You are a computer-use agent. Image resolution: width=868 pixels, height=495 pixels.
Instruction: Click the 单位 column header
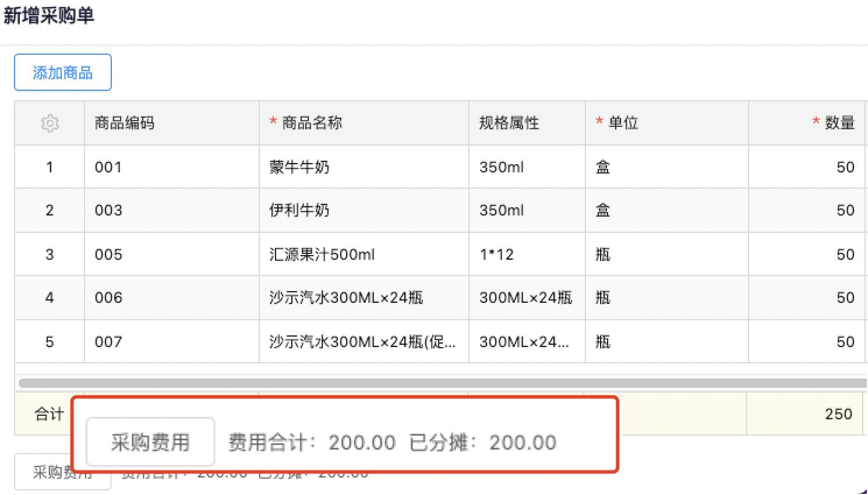coord(623,123)
